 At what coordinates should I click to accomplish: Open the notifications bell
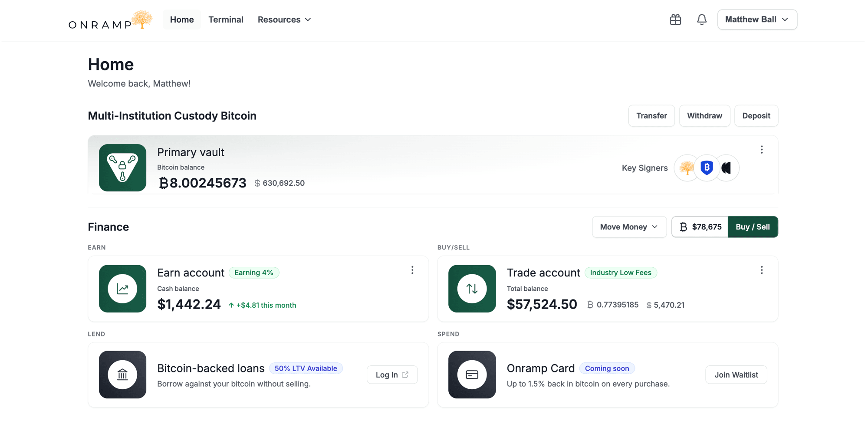[702, 20]
